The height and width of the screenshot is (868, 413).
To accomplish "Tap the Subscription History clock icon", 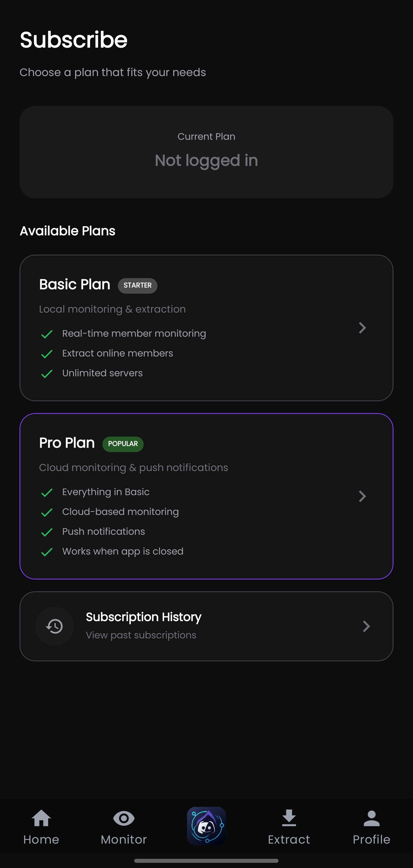I will (x=54, y=626).
